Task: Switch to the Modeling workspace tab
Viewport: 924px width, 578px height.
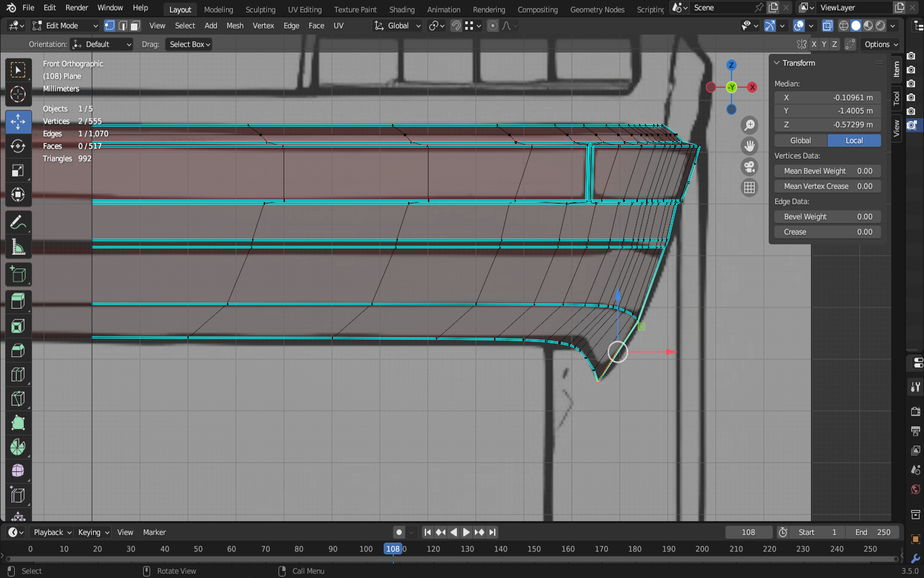Action: (x=218, y=10)
